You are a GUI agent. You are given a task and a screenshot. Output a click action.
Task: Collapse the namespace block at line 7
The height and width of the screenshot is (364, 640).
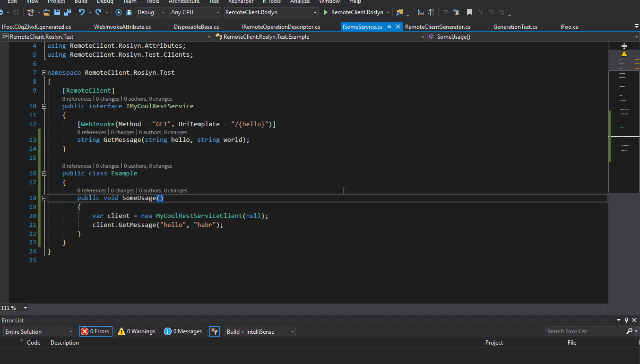(44, 73)
